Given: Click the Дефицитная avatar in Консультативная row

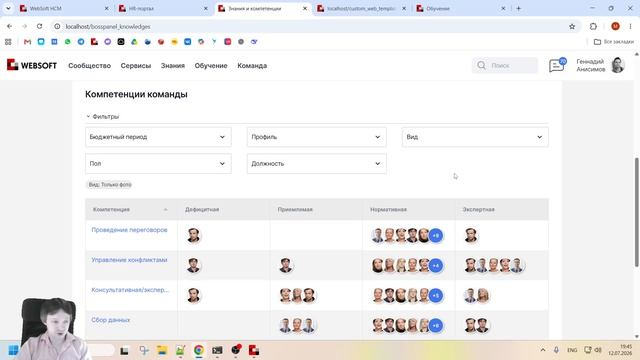Looking at the screenshot, I should click(x=193, y=296).
